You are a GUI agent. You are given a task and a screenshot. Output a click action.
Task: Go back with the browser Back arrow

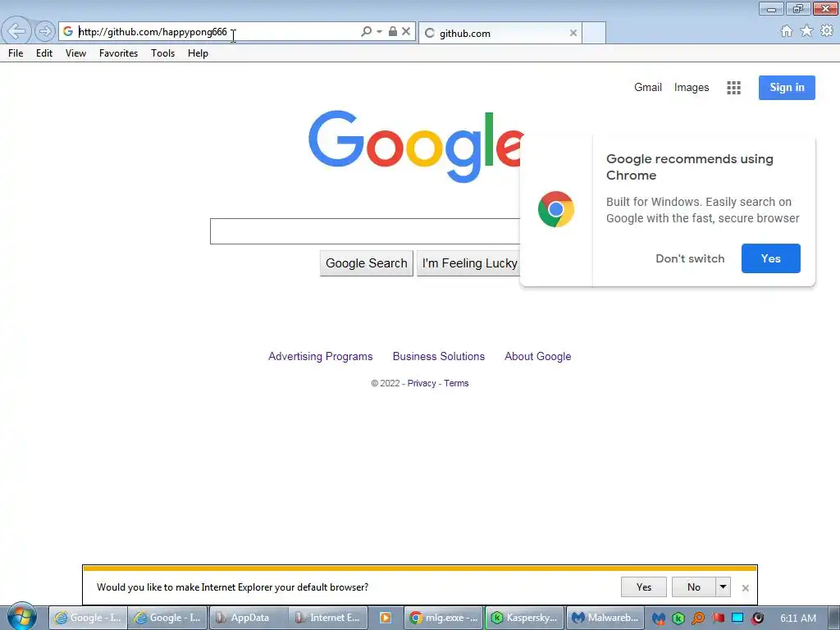[x=16, y=31]
